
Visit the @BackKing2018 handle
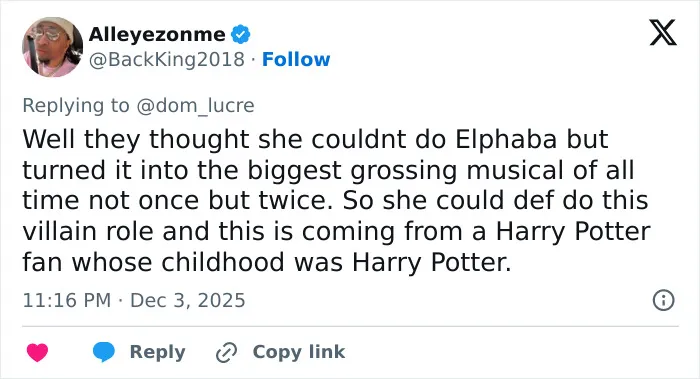click(x=167, y=59)
